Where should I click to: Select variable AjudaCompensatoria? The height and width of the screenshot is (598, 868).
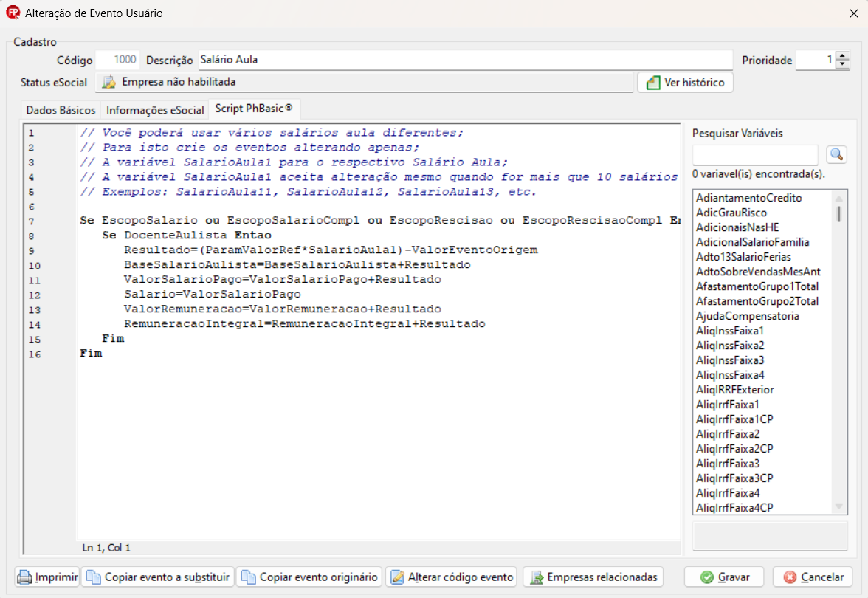pos(747,316)
